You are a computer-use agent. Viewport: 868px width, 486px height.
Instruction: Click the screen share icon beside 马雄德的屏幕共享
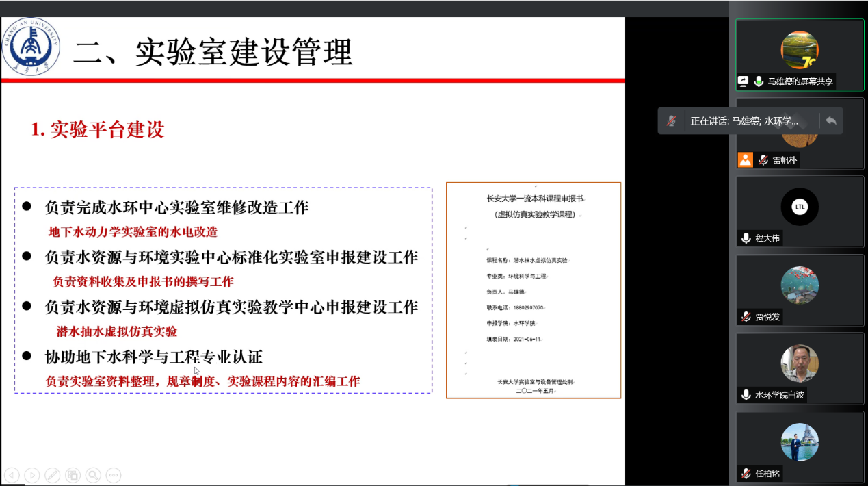click(x=744, y=81)
